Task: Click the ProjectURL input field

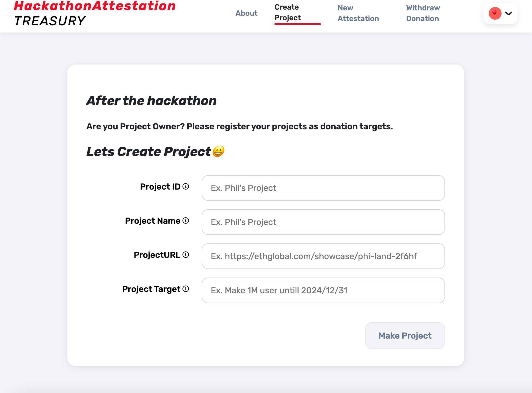Action: pyautogui.click(x=323, y=256)
